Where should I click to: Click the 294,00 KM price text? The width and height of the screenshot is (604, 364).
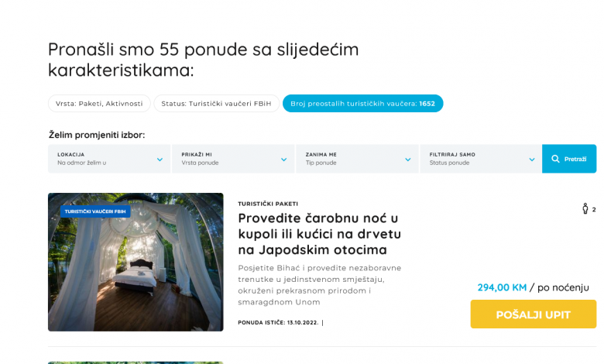(x=502, y=287)
